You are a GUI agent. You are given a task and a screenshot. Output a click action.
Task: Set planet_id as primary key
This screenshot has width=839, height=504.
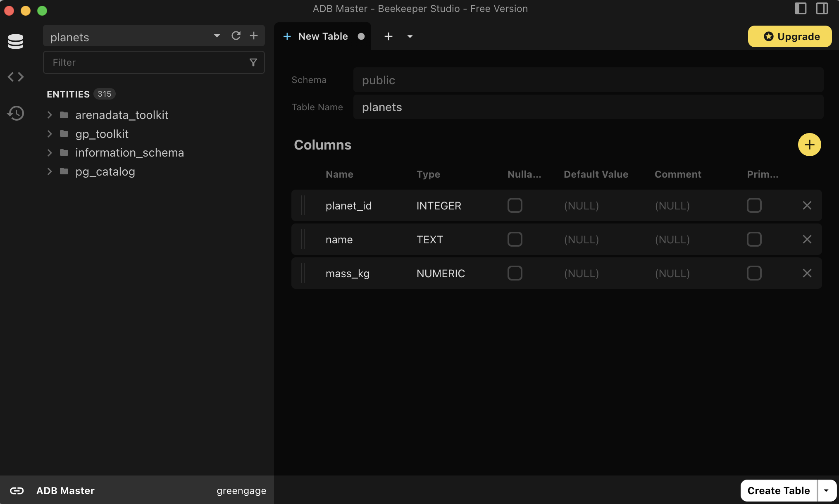[x=754, y=205]
